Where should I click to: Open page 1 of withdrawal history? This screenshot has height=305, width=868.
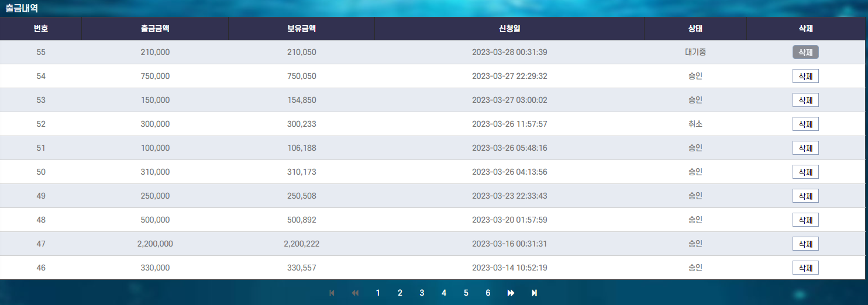coord(378,293)
